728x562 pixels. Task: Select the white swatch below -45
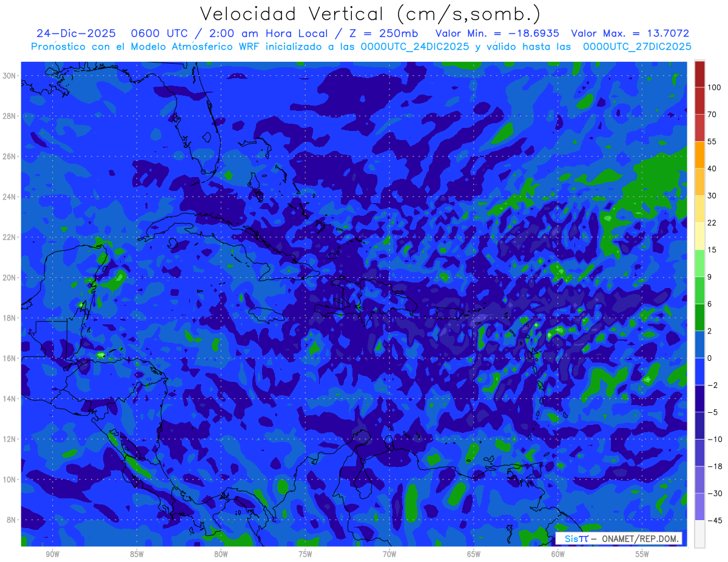click(699, 534)
